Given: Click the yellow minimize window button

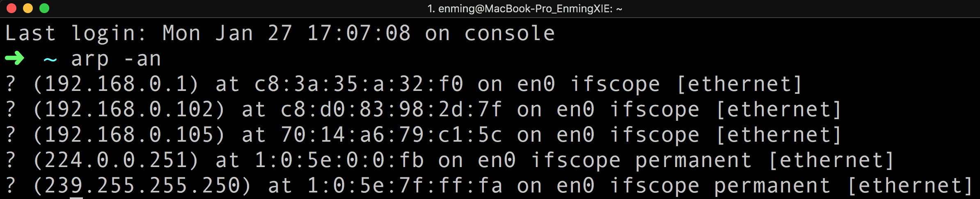Looking at the screenshot, I should 28,8.
